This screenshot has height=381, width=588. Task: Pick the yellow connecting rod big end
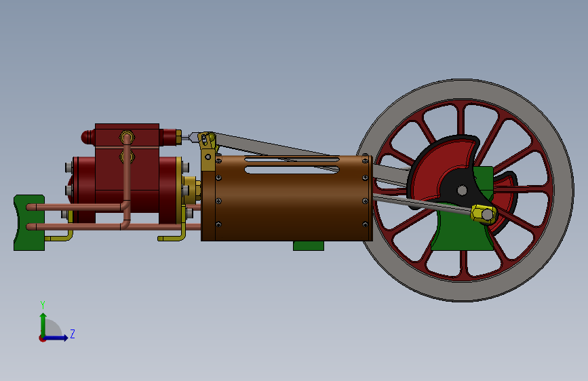[484, 214]
